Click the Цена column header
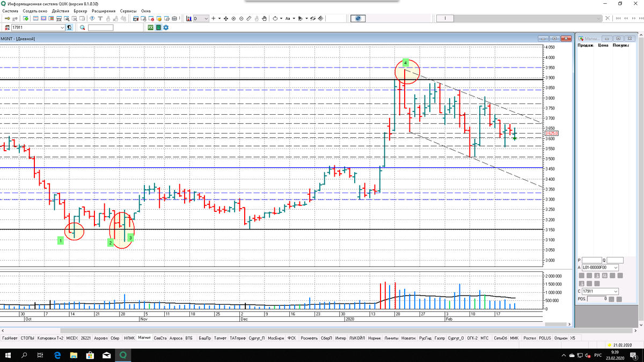 click(603, 46)
